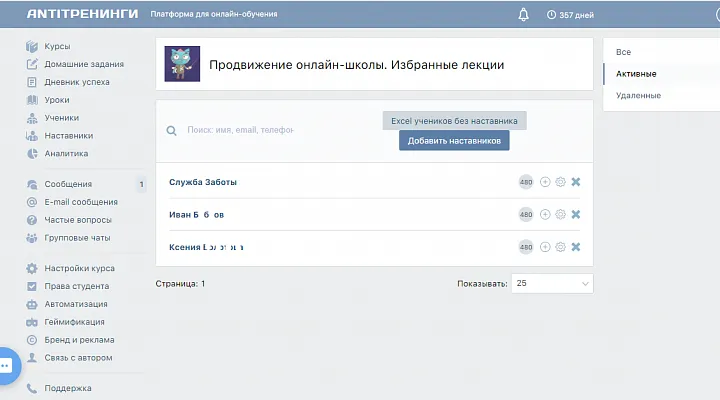This screenshot has width=720, height=400.
Task: Click the Добавить наставников button
Action: point(454,141)
